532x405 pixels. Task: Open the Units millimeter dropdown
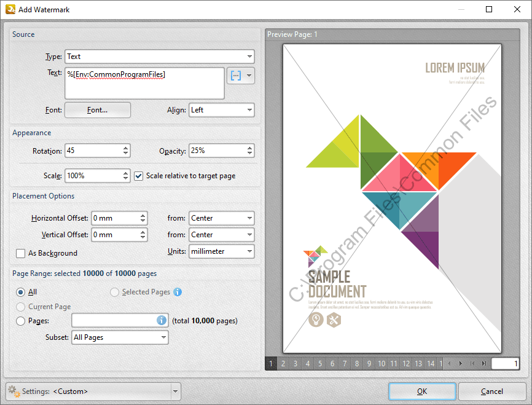(221, 251)
